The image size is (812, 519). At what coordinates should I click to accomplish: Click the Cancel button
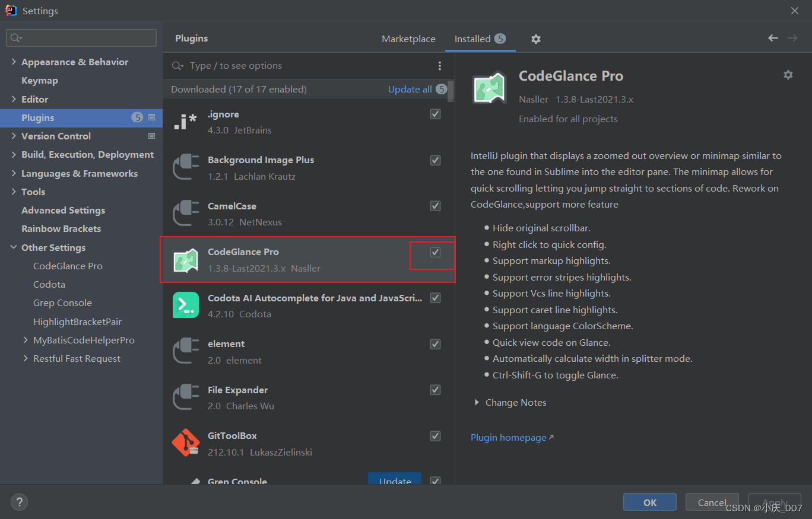click(712, 502)
